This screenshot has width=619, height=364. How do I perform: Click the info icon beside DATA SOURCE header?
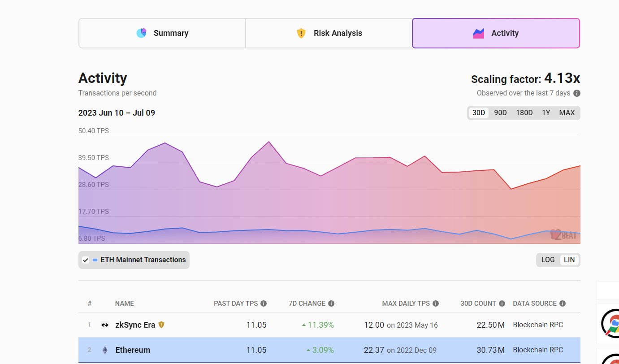(563, 303)
